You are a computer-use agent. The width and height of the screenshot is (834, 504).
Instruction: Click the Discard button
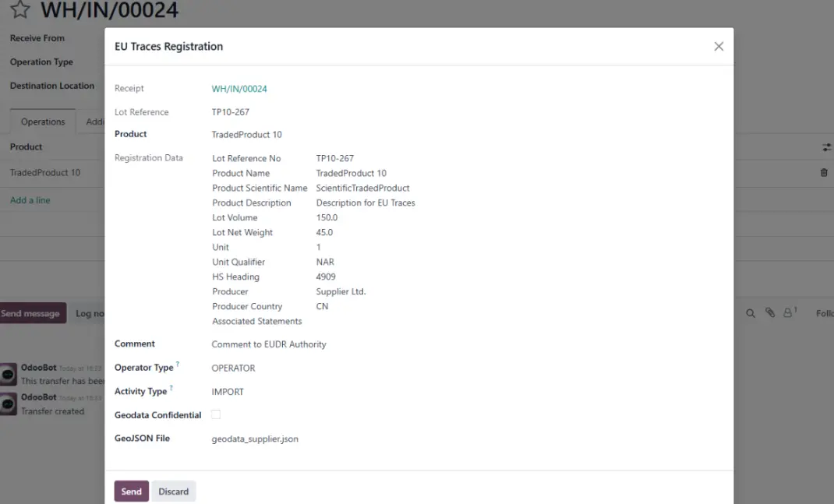173,492
